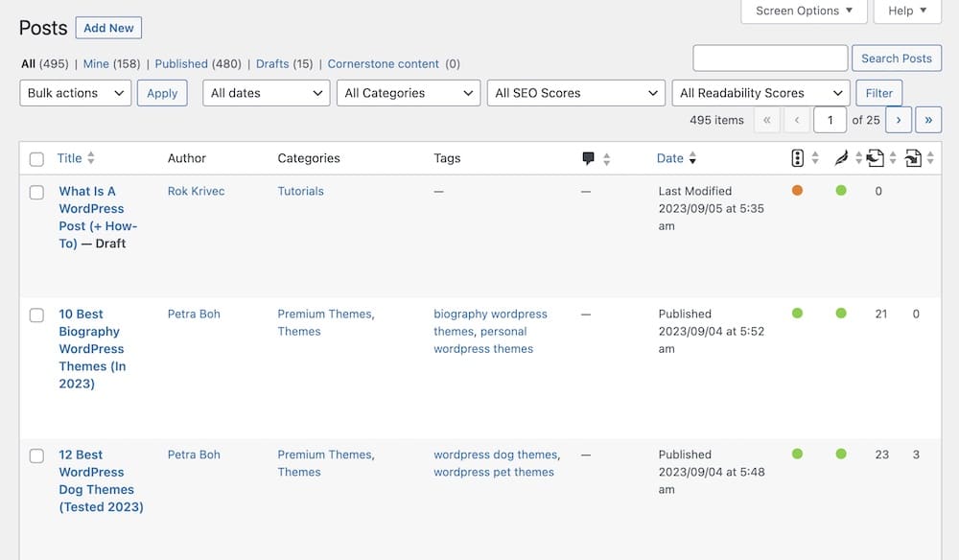
Task: Click the Add New post button
Action: coord(108,28)
